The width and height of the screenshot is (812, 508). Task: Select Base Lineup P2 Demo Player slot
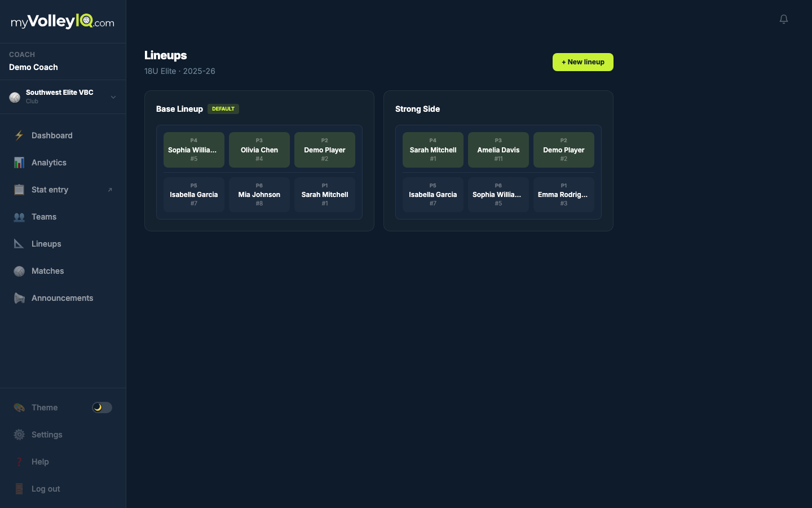[325, 150]
